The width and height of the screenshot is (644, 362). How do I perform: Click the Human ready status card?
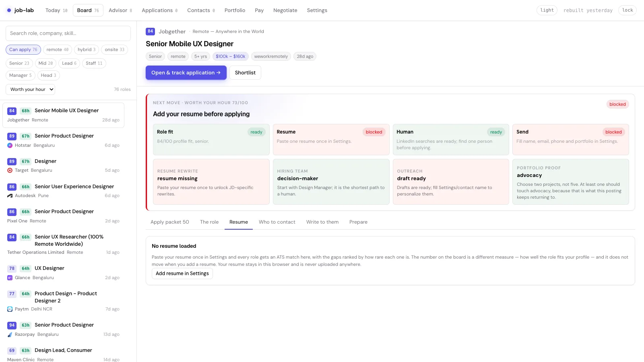tap(451, 140)
